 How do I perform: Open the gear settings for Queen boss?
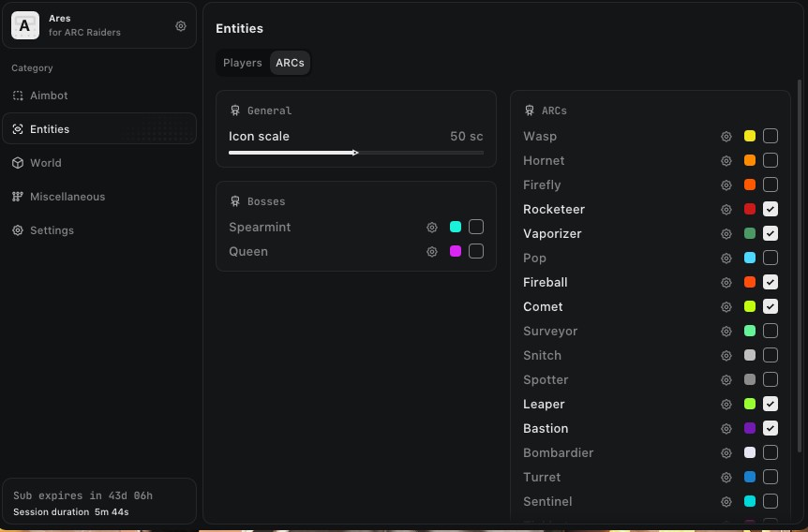coord(432,252)
